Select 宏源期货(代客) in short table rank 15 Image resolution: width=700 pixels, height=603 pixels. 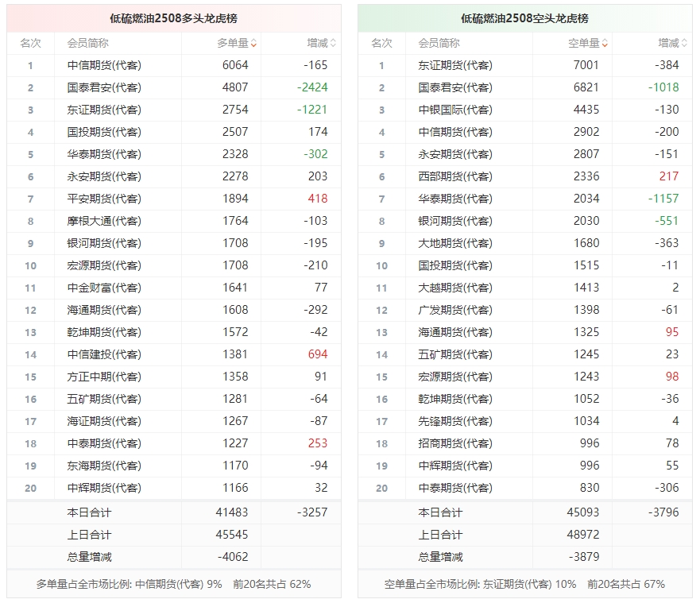(455, 377)
